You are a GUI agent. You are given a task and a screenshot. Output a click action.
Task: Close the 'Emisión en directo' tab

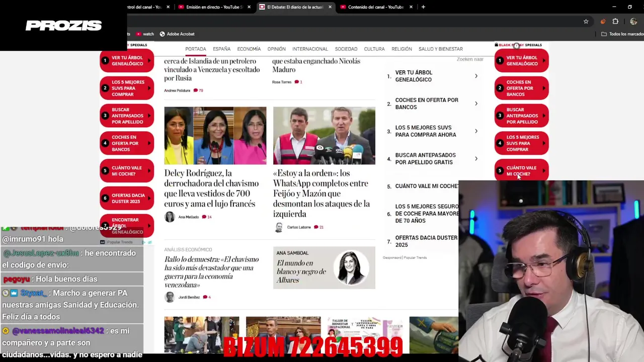[x=249, y=7]
